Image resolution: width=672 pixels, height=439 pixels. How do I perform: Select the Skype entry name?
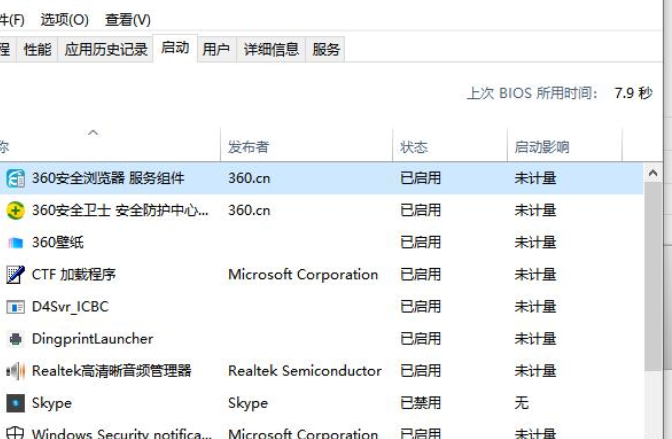click(51, 403)
